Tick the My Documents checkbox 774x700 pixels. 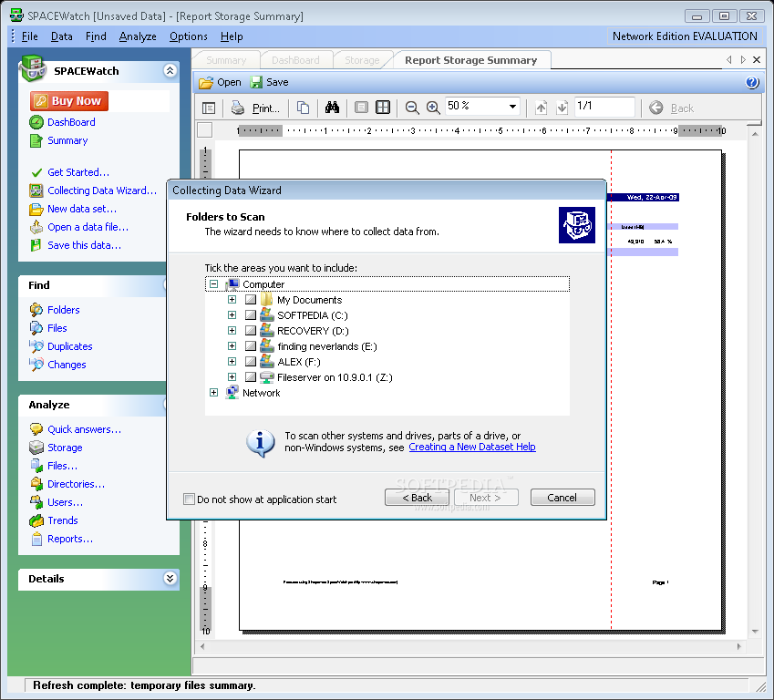(251, 300)
